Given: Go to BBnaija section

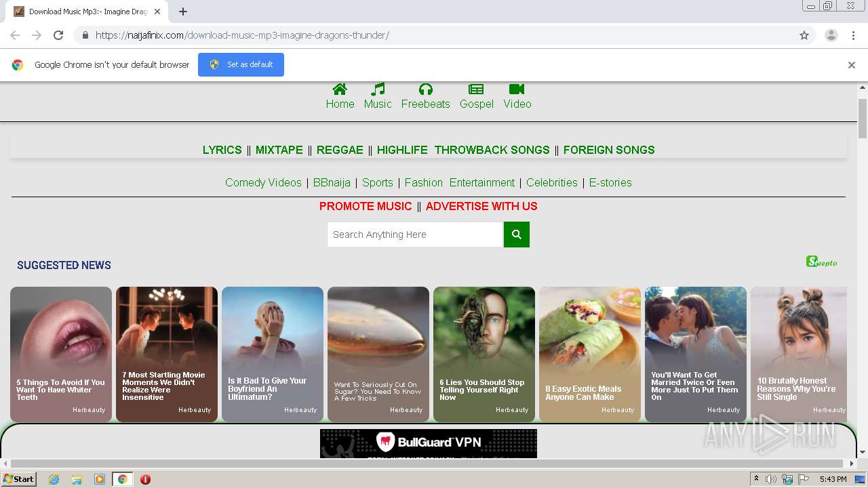Looking at the screenshot, I should pos(332,182).
